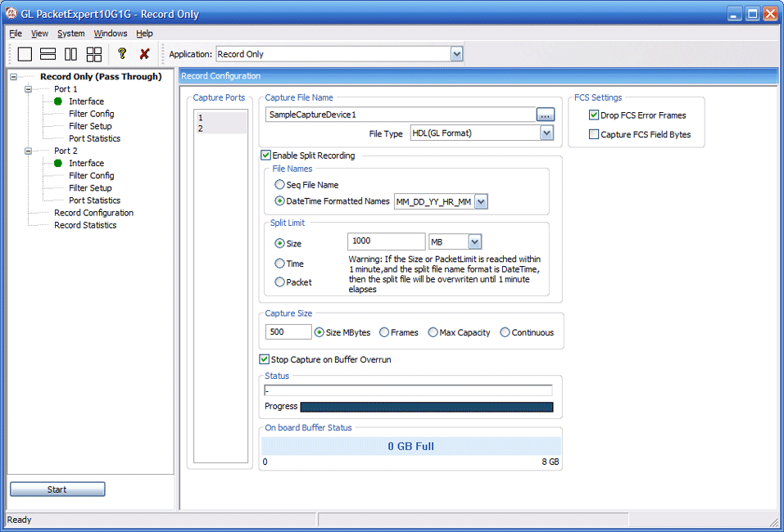Select port 2 in Capture Ports list
This screenshot has height=532, width=784.
click(221, 128)
